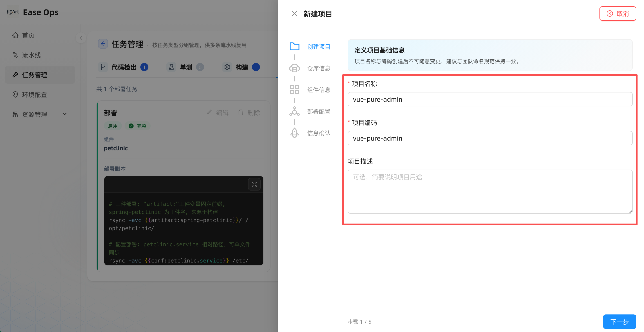Select the 组件信息 grid icon
Screen dimensions: 644x332
coord(294,90)
